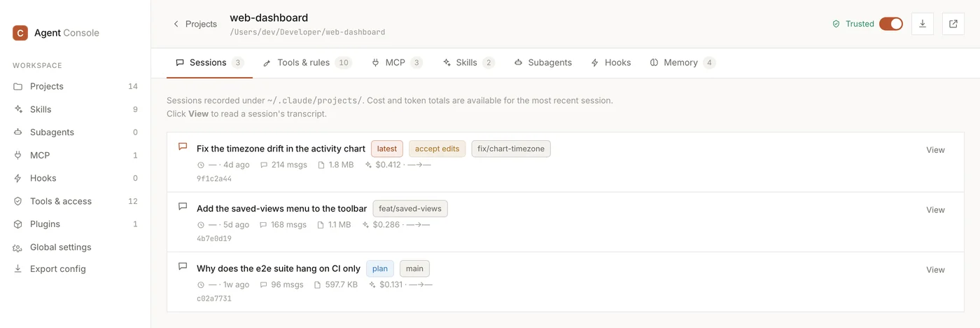Image resolution: width=980 pixels, height=328 pixels.
Task: View the saved-views menu session transcript
Action: tap(935, 210)
